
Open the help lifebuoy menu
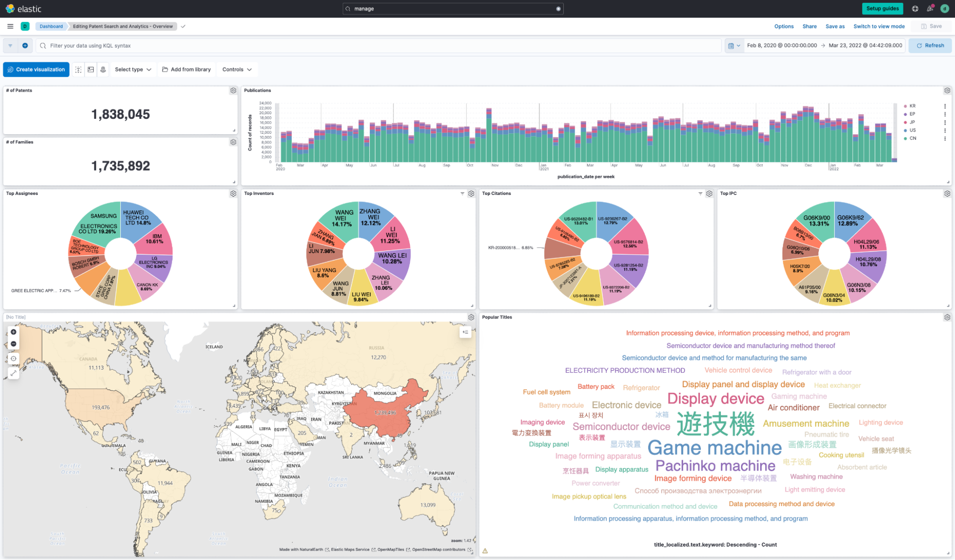915,9
